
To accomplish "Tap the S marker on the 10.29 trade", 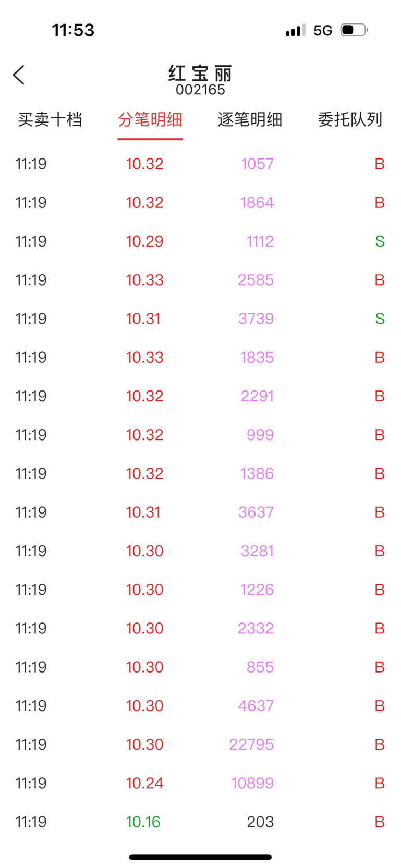I will 380,241.
